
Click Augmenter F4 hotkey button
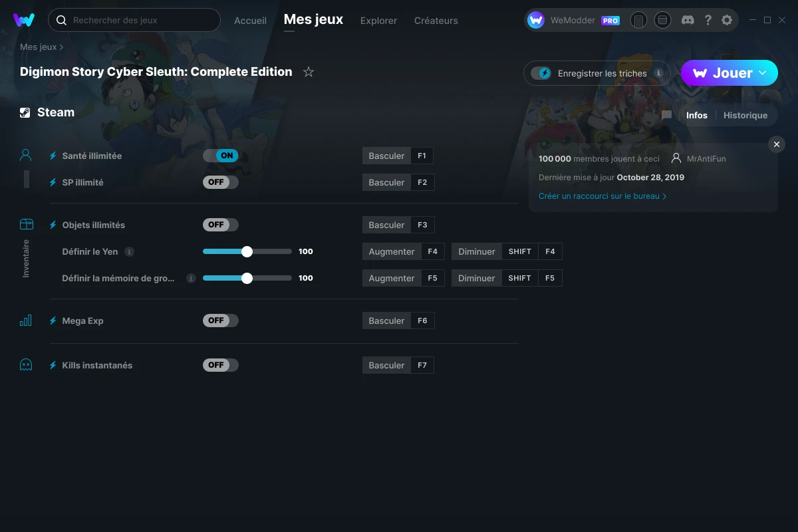click(404, 251)
